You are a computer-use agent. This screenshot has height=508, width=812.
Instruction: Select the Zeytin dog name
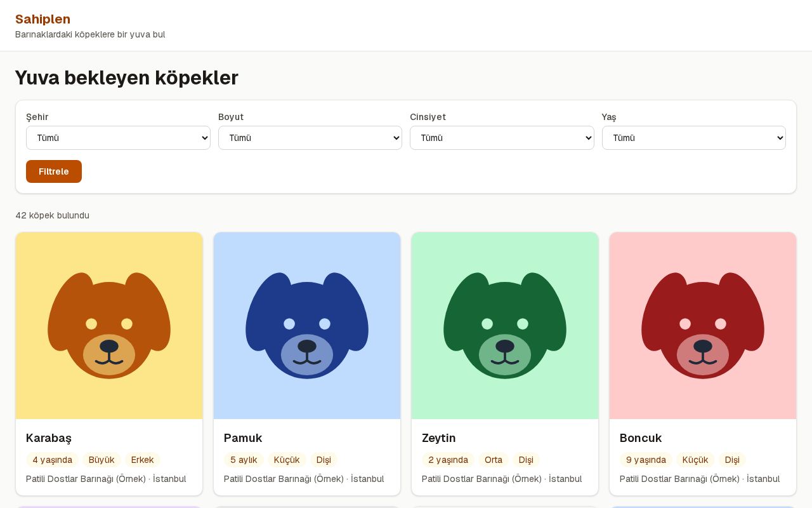point(439,438)
